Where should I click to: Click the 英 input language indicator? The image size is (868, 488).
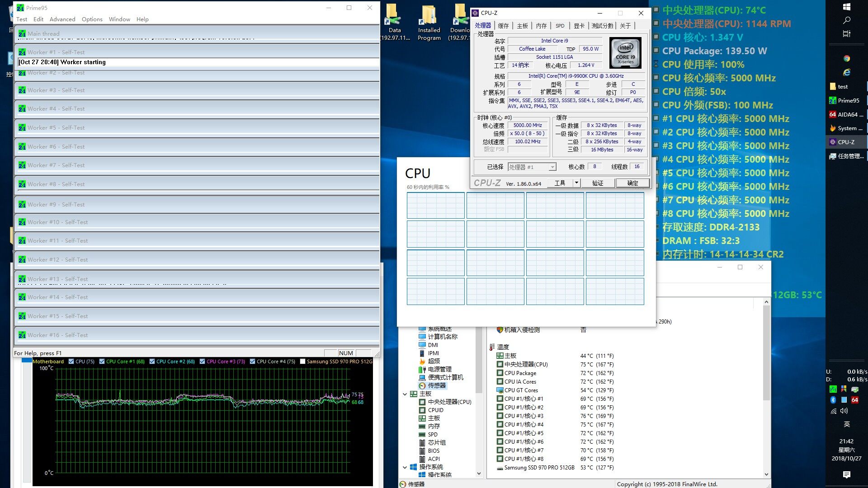[x=847, y=424]
